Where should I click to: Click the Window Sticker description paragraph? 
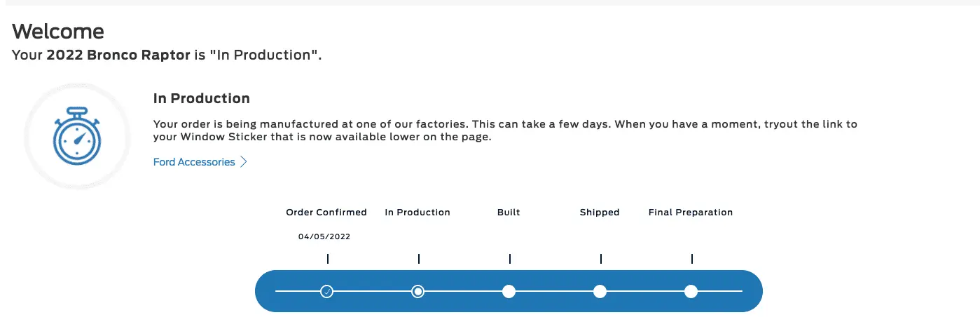[504, 130]
